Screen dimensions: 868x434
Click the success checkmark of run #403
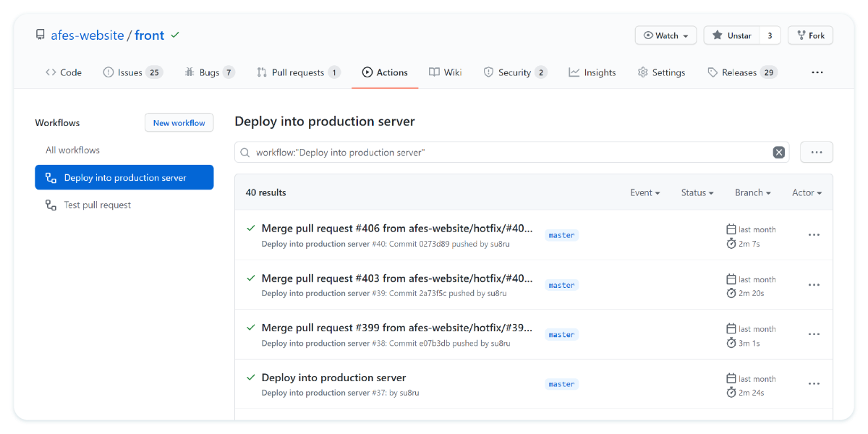[x=251, y=278]
